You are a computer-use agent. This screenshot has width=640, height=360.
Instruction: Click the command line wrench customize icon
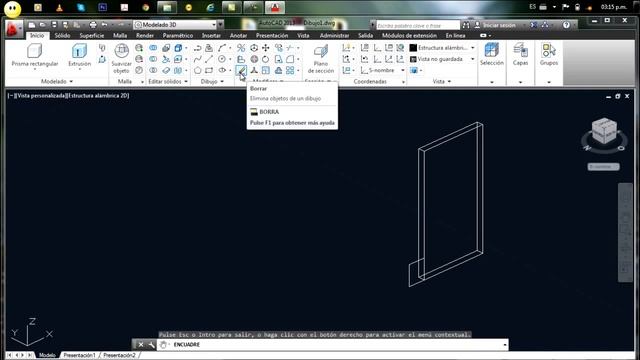point(151,345)
